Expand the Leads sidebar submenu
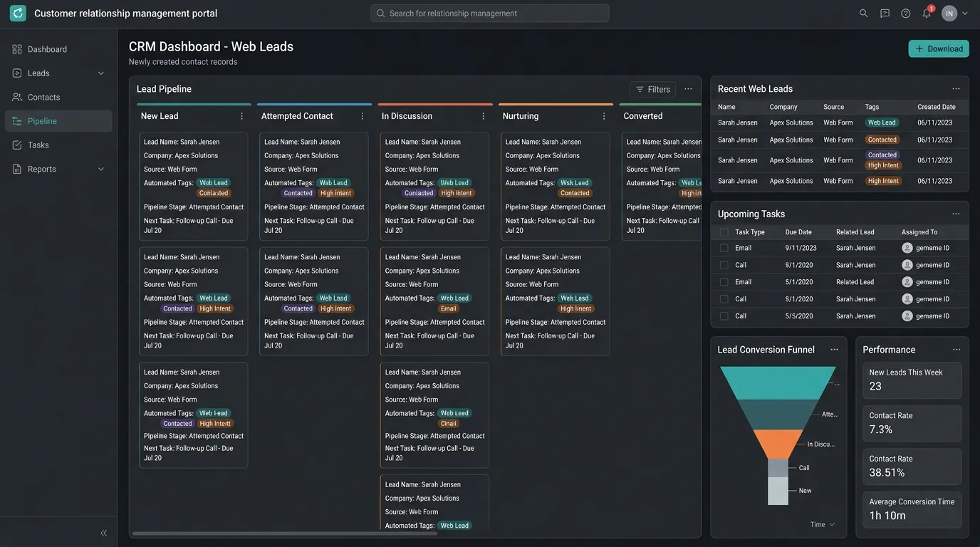This screenshot has height=547, width=980. 100,73
